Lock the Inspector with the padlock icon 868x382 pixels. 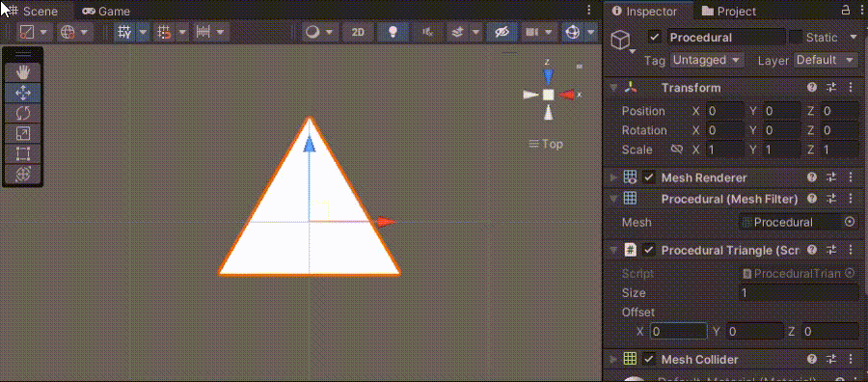click(x=845, y=10)
